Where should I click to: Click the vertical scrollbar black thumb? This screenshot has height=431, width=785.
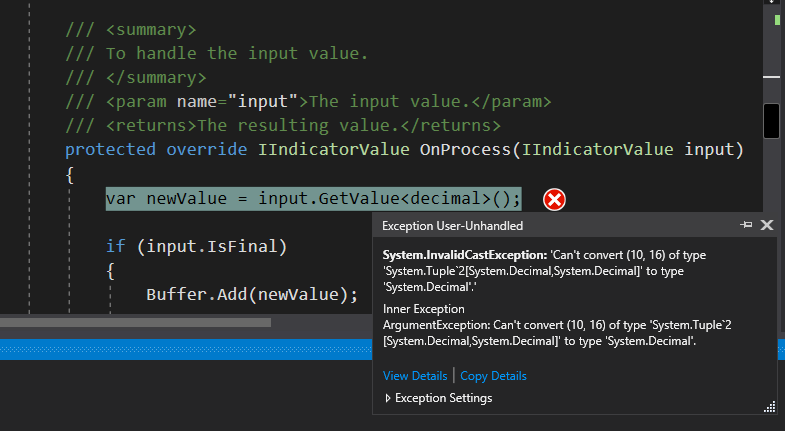click(x=771, y=121)
